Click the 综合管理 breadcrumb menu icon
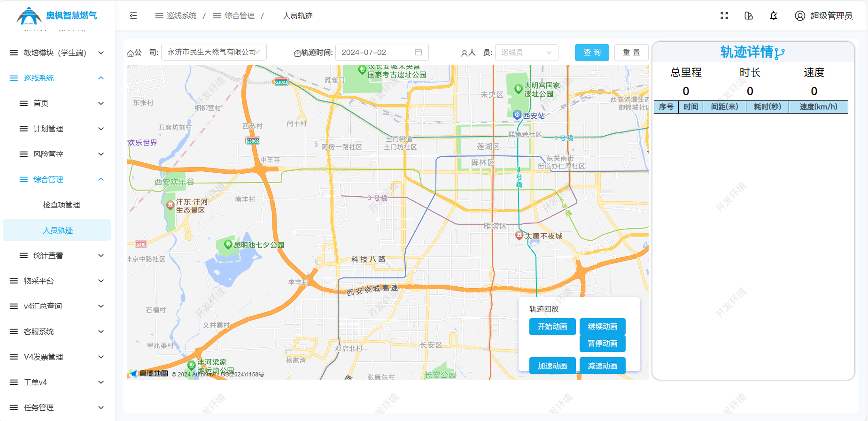This screenshot has height=421, width=868. (x=217, y=15)
